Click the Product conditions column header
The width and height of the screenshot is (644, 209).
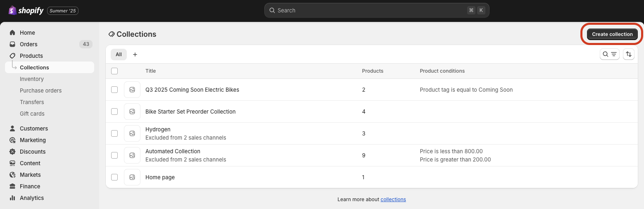[x=442, y=71]
